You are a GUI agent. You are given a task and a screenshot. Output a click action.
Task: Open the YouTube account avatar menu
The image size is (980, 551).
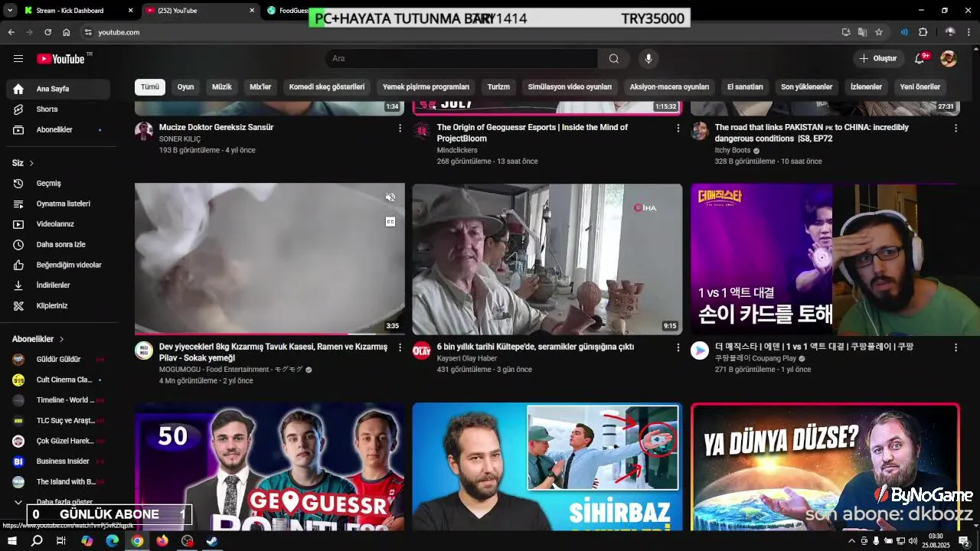coord(948,59)
